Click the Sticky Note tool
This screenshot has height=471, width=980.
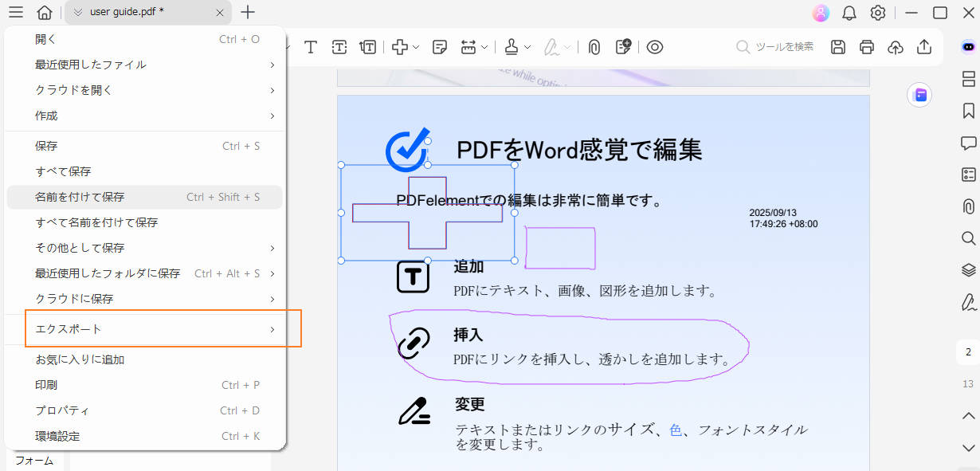440,47
